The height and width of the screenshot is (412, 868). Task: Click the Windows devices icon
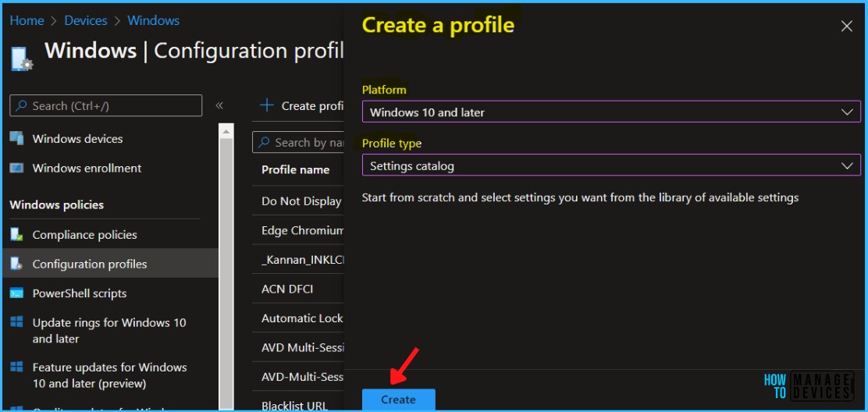coord(16,138)
